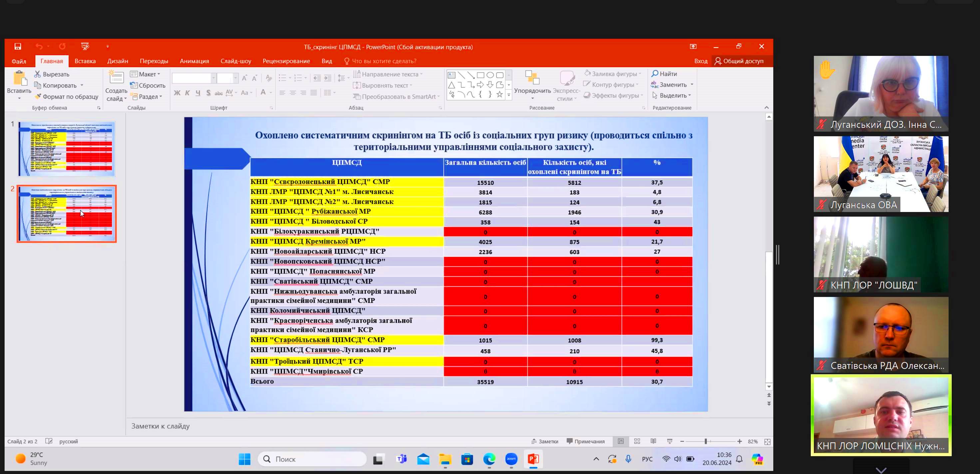Open File Explorer on taskbar
Image resolution: width=980 pixels, height=474 pixels.
point(445,459)
